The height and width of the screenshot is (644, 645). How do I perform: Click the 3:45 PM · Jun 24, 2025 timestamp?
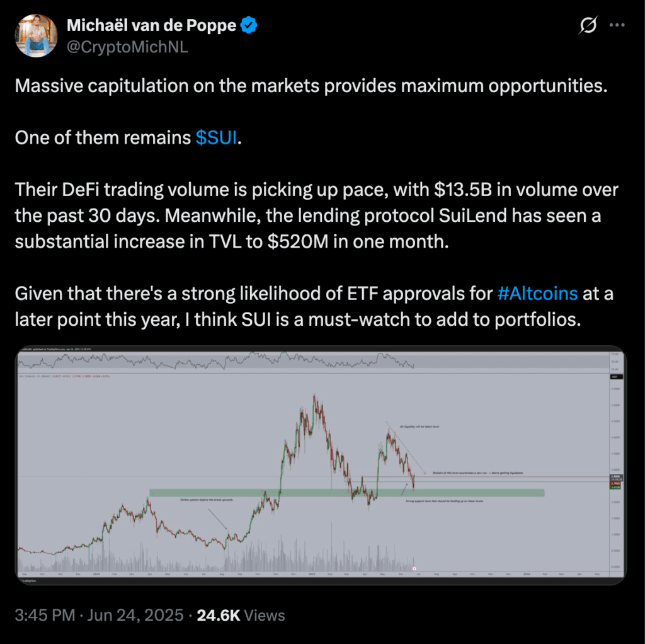(x=99, y=615)
